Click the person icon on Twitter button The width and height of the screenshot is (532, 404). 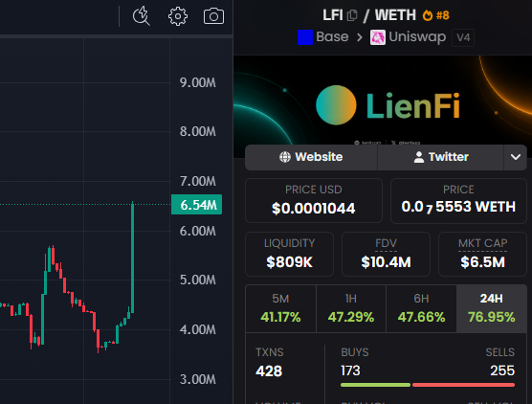click(419, 157)
